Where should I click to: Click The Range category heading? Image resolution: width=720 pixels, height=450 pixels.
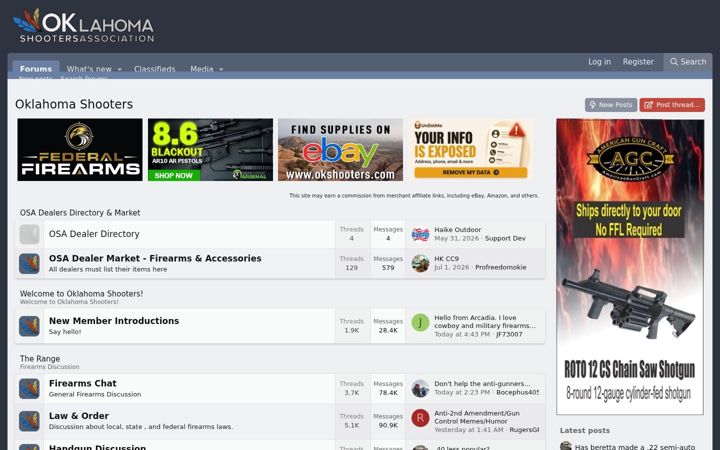[40, 359]
